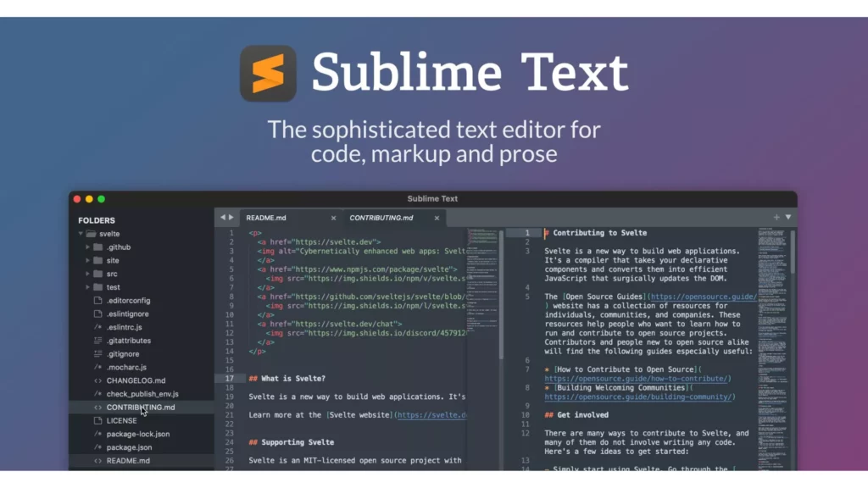
Task: Click the left pane vertical scrollbar
Action: click(501, 295)
